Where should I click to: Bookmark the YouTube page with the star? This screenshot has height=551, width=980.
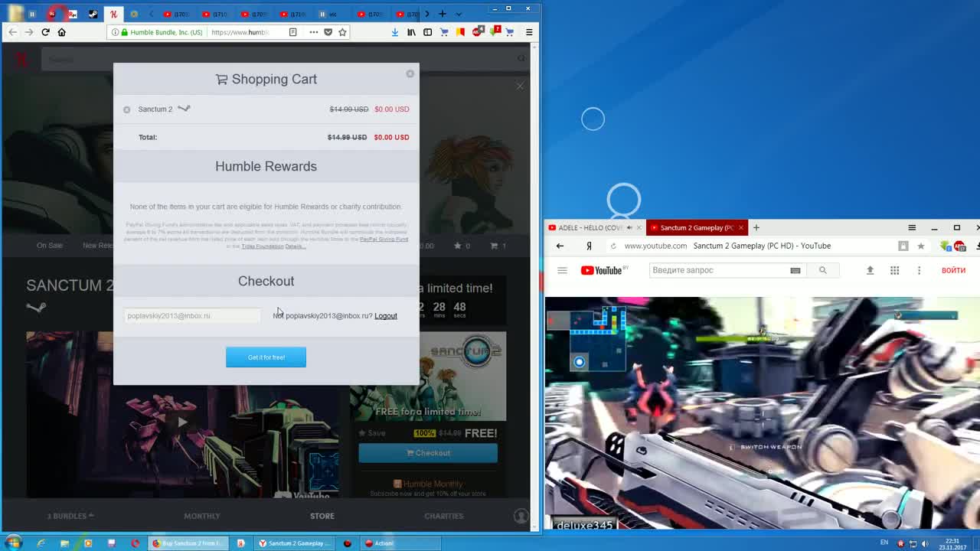click(x=921, y=246)
